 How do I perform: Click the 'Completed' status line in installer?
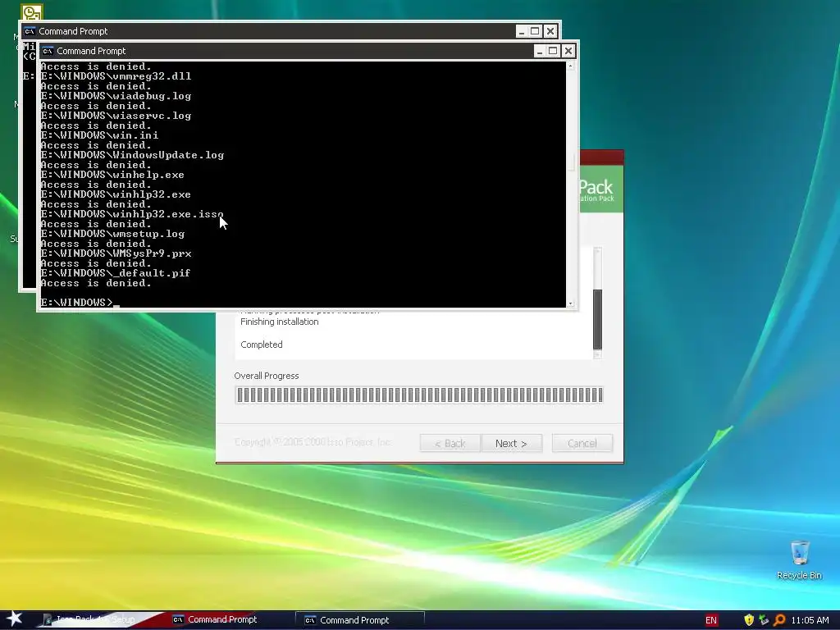pyautogui.click(x=262, y=345)
